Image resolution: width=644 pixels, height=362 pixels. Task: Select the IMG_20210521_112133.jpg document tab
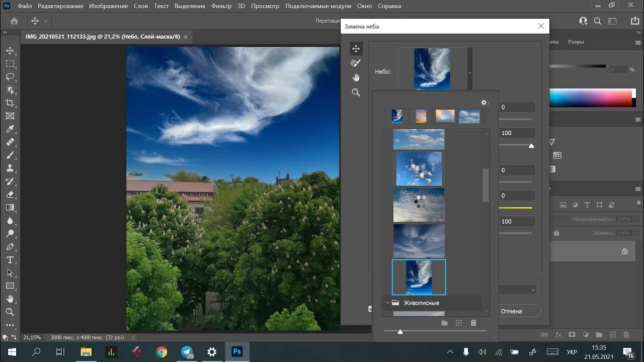pos(103,37)
